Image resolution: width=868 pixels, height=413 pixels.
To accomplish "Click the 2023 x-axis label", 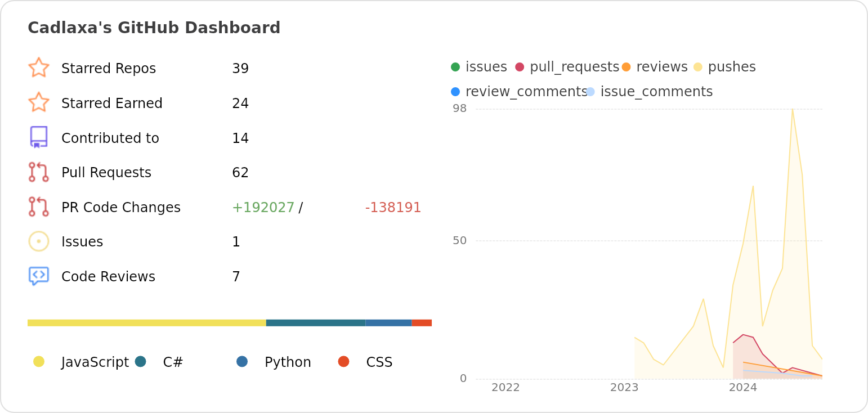I will coord(624,387).
